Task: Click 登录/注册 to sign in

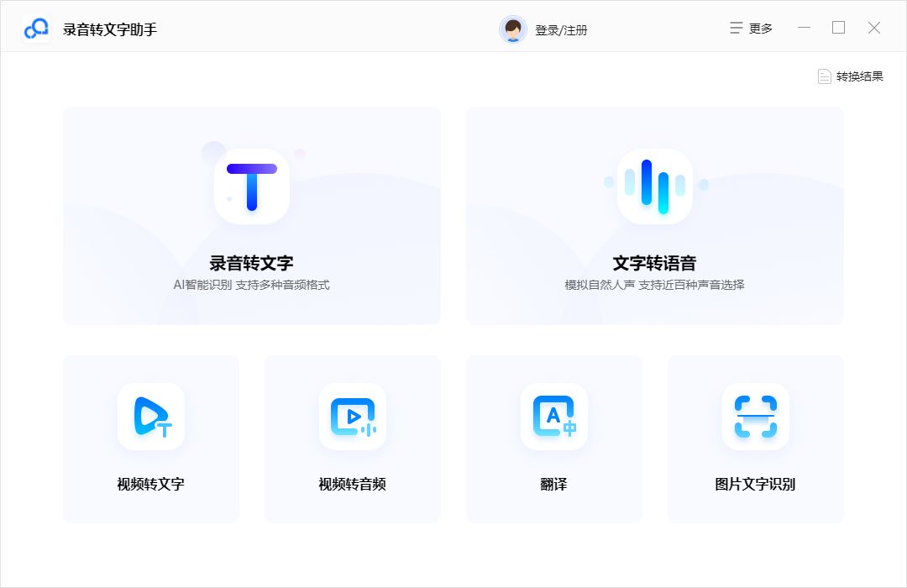Action: (x=561, y=29)
